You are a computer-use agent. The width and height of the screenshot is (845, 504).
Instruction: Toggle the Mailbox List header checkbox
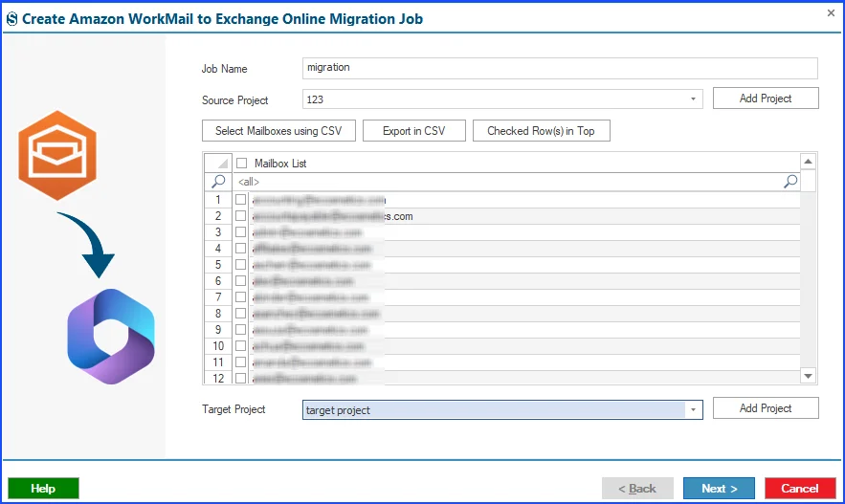pyautogui.click(x=242, y=164)
